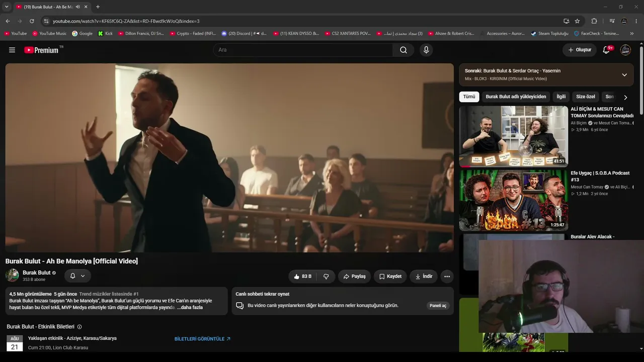The height and width of the screenshot is (362, 644).
Task: Bookmark this page with the star icon
Action: coord(577,21)
